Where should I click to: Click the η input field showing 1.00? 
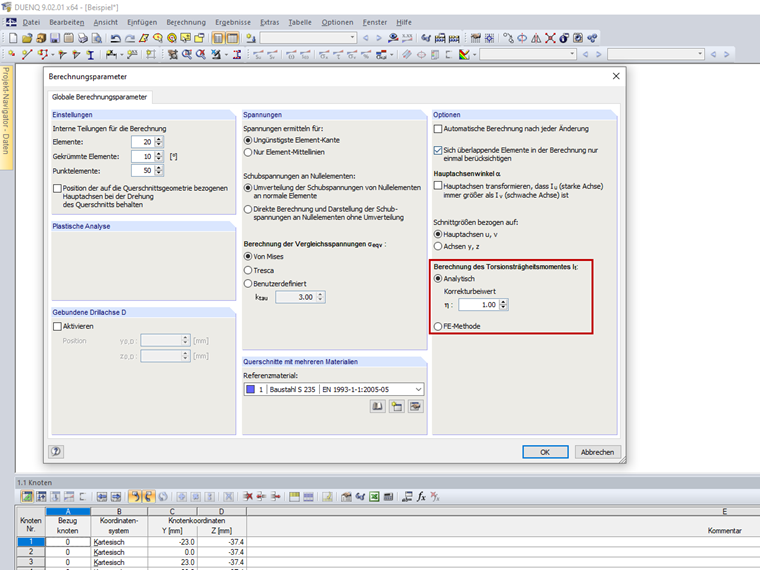[x=479, y=304]
